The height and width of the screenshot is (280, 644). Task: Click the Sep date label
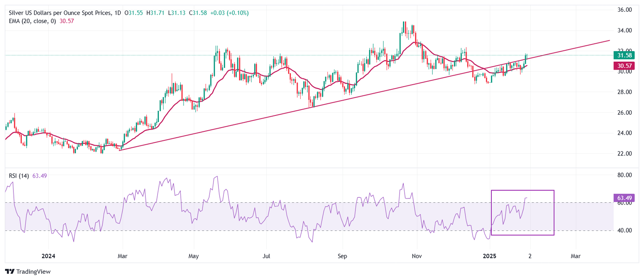pos(342,256)
